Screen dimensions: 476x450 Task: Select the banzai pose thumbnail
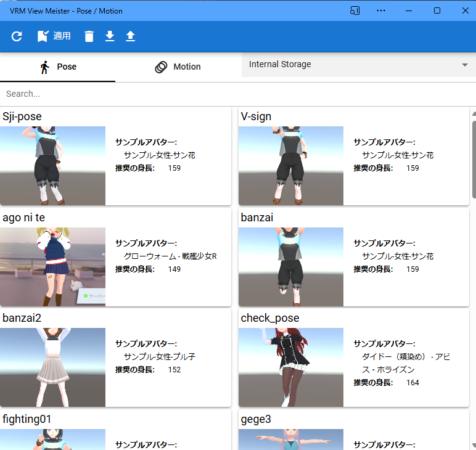click(x=291, y=267)
